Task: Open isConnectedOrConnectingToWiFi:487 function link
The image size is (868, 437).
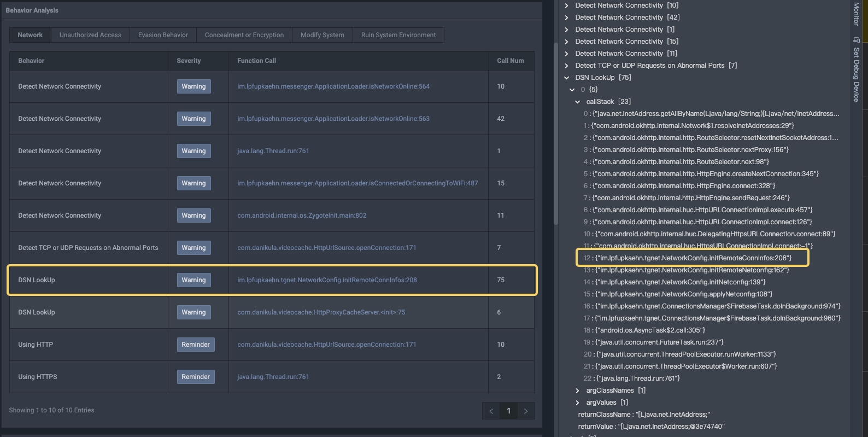Action: click(357, 183)
